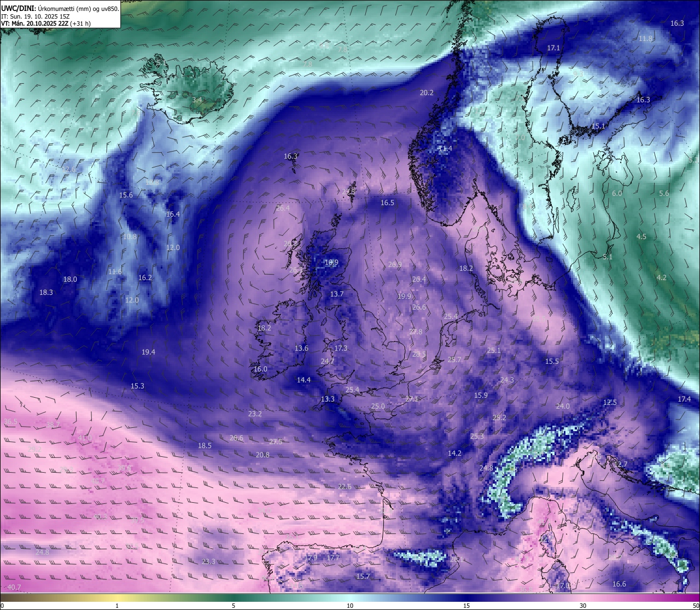Click the 25.1 value over northern Germany
Viewport: 700px width, 610px height.
coord(494,350)
